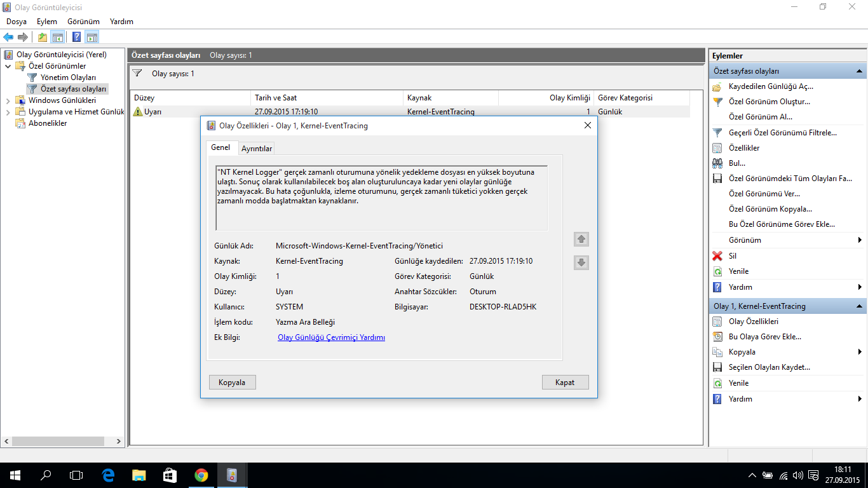Click the Bu Olaya Görev Ekle icon
Image resolution: width=868 pixels, height=488 pixels.
(717, 337)
